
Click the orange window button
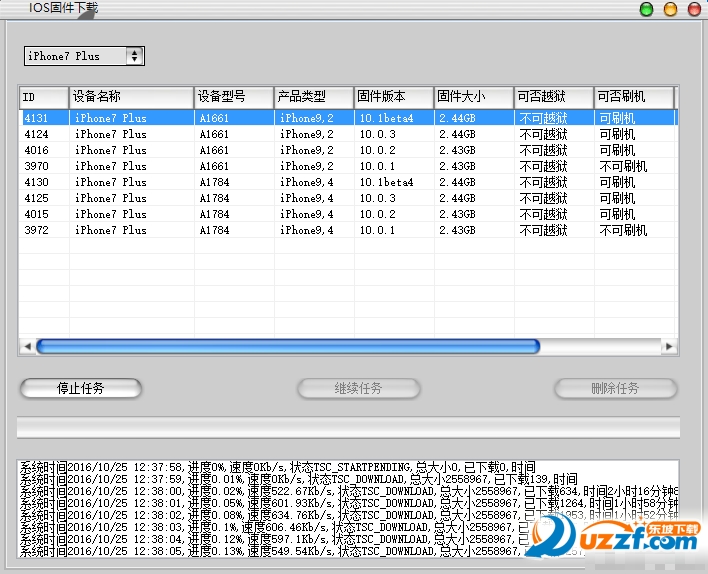click(671, 9)
